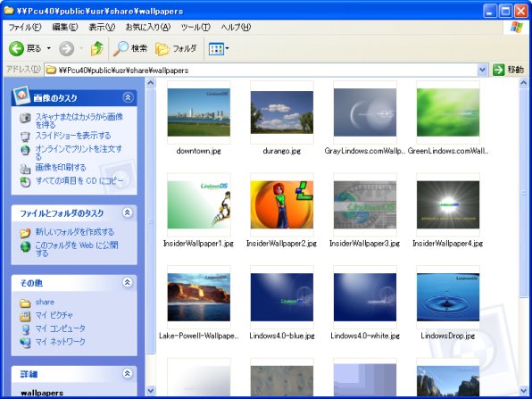Click スキャナまたはカメラから画像を得る link

[79, 121]
